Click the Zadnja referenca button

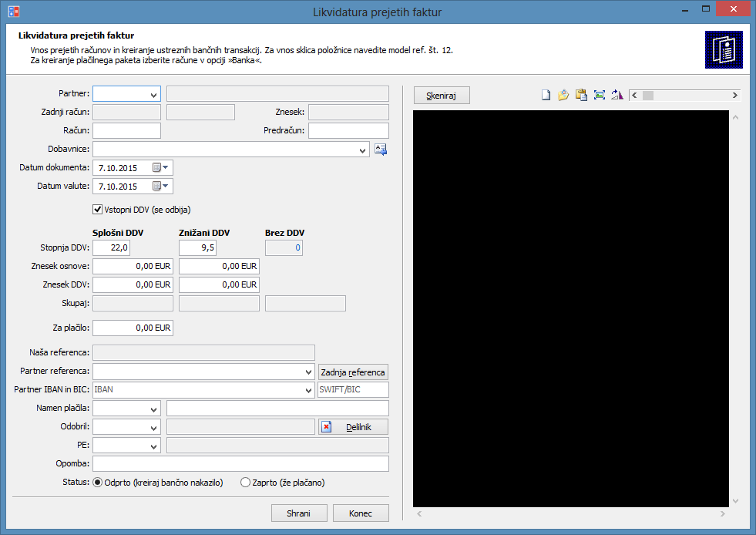(x=353, y=372)
